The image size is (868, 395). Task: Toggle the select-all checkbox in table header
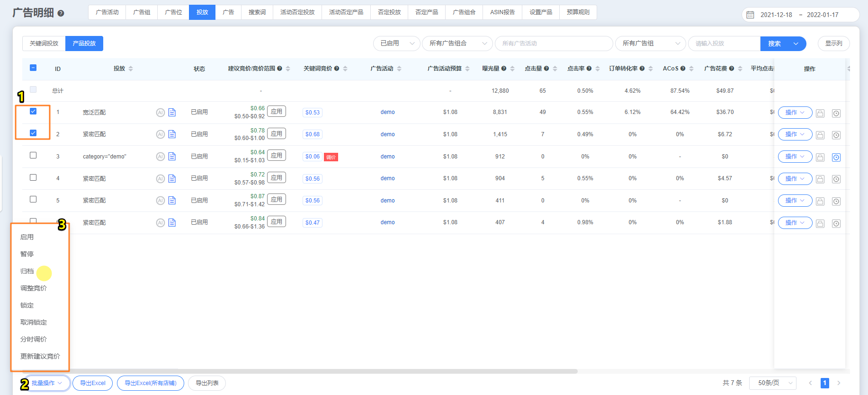(33, 68)
